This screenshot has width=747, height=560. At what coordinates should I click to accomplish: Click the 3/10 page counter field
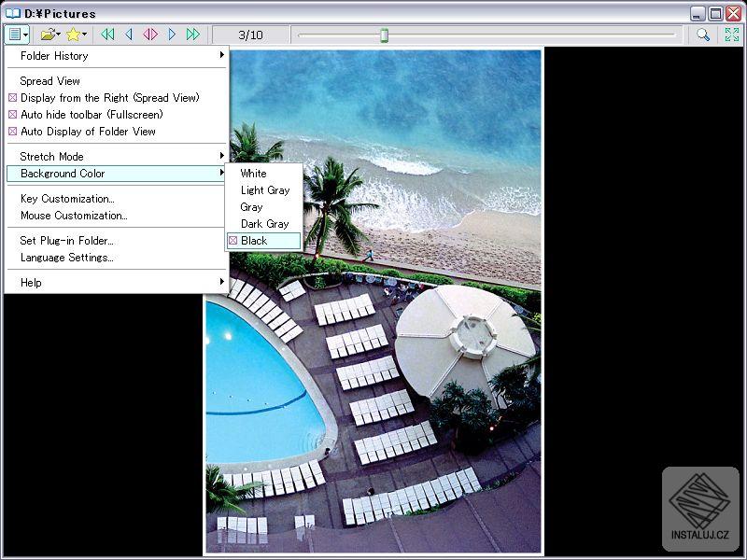click(250, 35)
